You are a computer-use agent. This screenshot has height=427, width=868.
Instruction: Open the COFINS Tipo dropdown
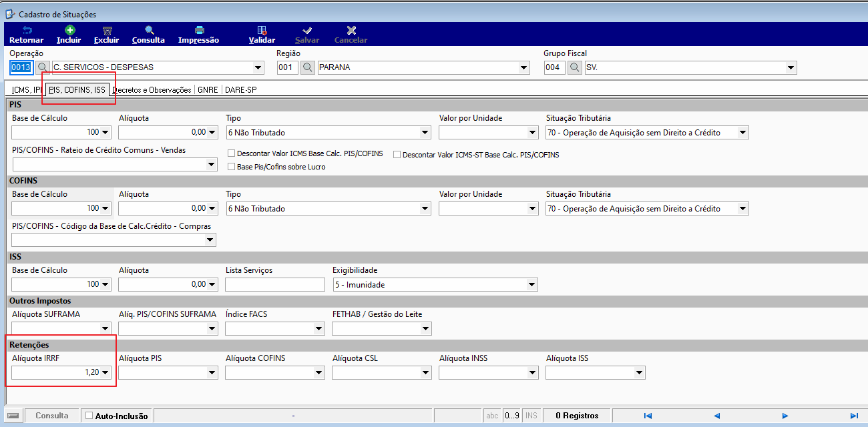[425, 209]
